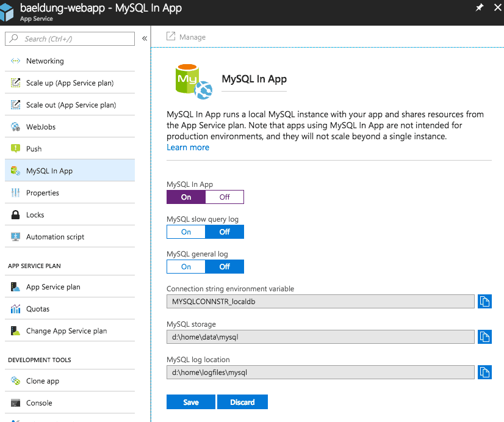Click the Locks padlock icon

coord(15,215)
